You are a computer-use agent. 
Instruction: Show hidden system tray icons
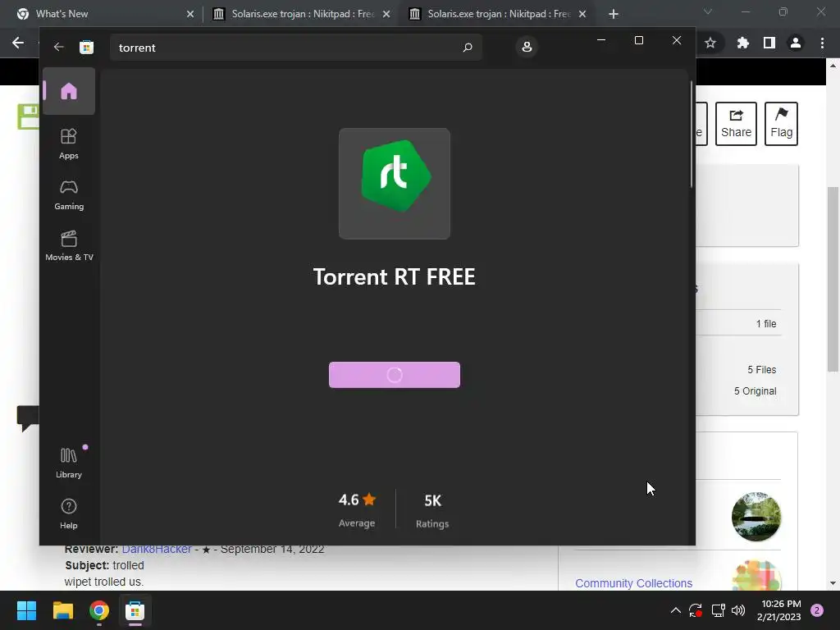(676, 610)
